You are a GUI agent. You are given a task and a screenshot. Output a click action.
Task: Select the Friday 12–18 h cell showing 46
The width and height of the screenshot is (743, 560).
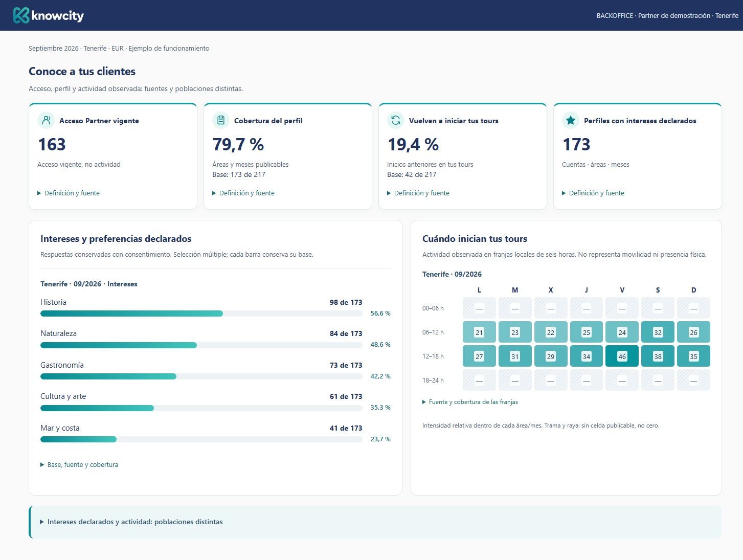click(622, 356)
